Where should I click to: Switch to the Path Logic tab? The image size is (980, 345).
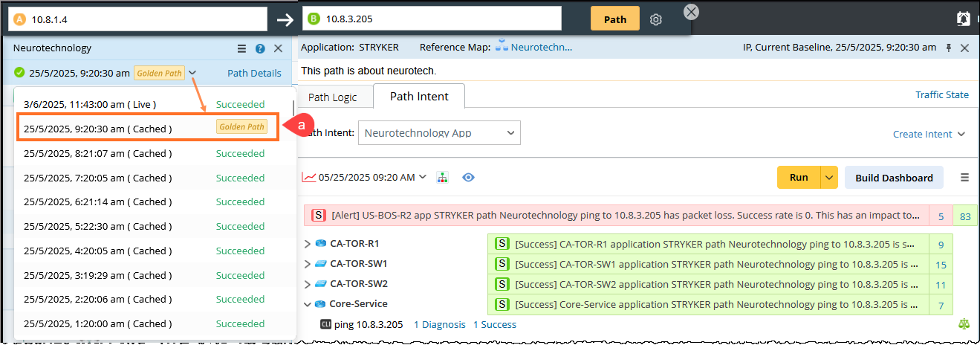(332, 97)
